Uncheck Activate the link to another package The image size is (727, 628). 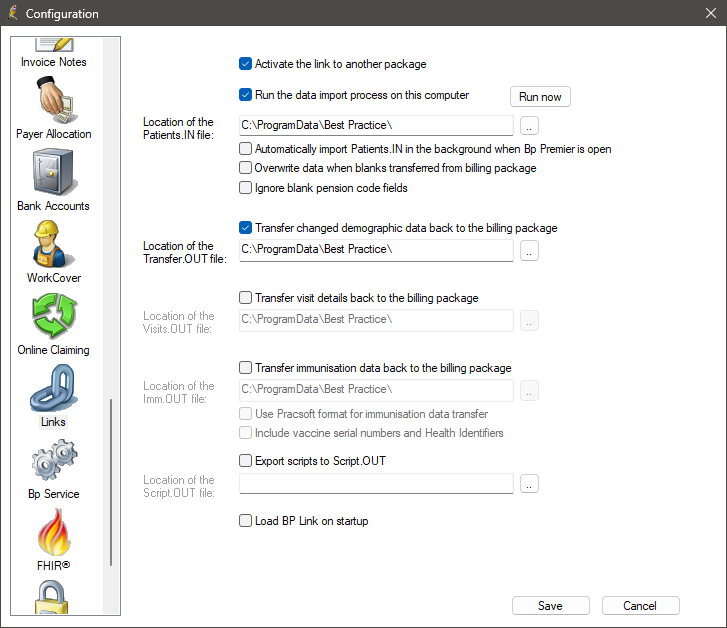point(245,64)
